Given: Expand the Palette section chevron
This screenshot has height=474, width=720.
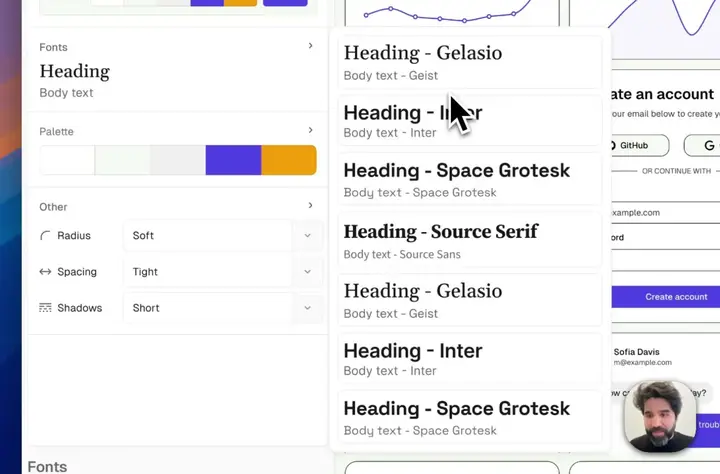Looking at the screenshot, I should (310, 130).
